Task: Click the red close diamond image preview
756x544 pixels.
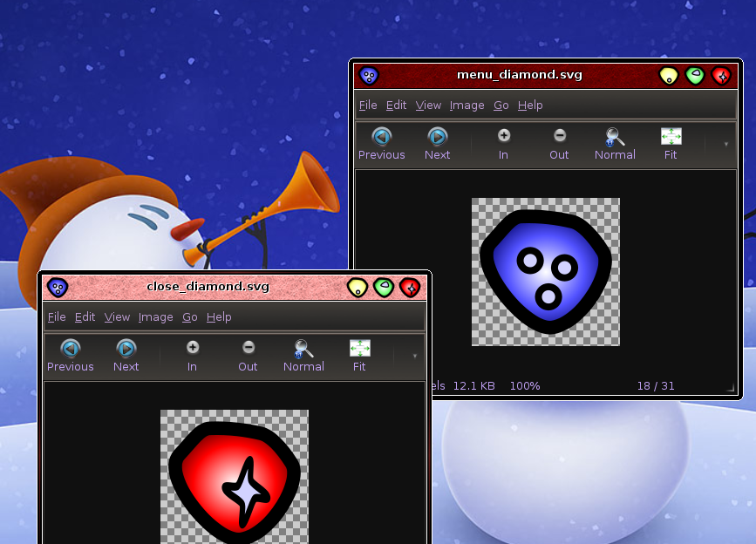Action: (x=235, y=477)
